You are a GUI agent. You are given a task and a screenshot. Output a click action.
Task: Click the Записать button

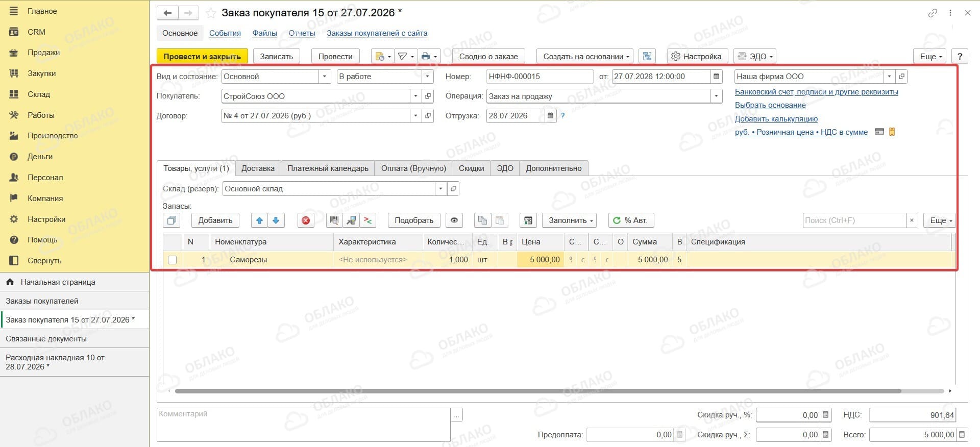[276, 56]
